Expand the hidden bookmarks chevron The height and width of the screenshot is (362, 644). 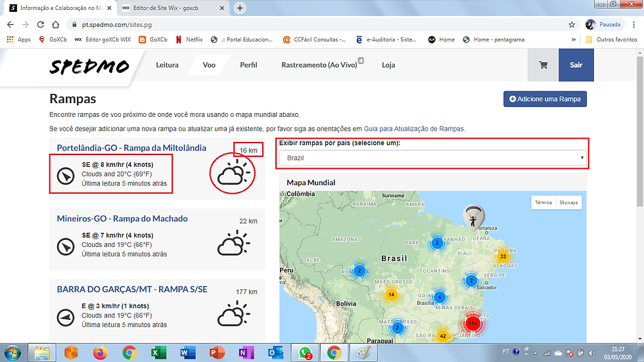[573, 40]
